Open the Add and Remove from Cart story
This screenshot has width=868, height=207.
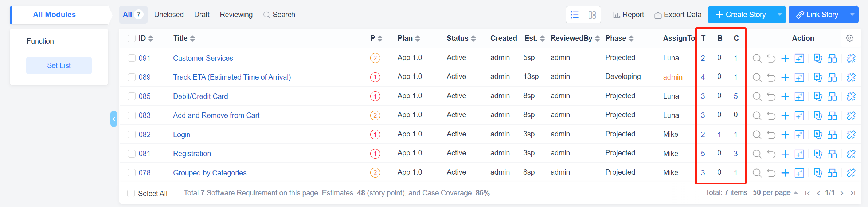216,116
